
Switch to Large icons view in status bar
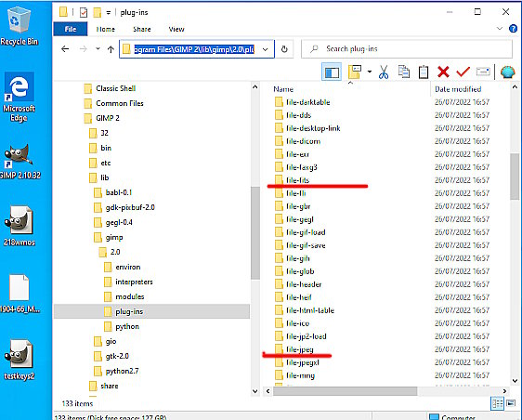[510, 403]
